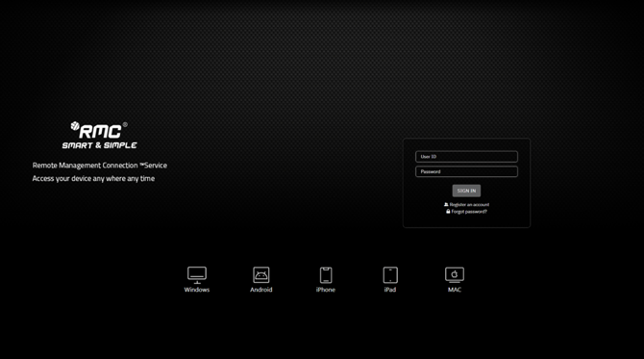Click into the Password field
644x359 pixels.
point(466,172)
